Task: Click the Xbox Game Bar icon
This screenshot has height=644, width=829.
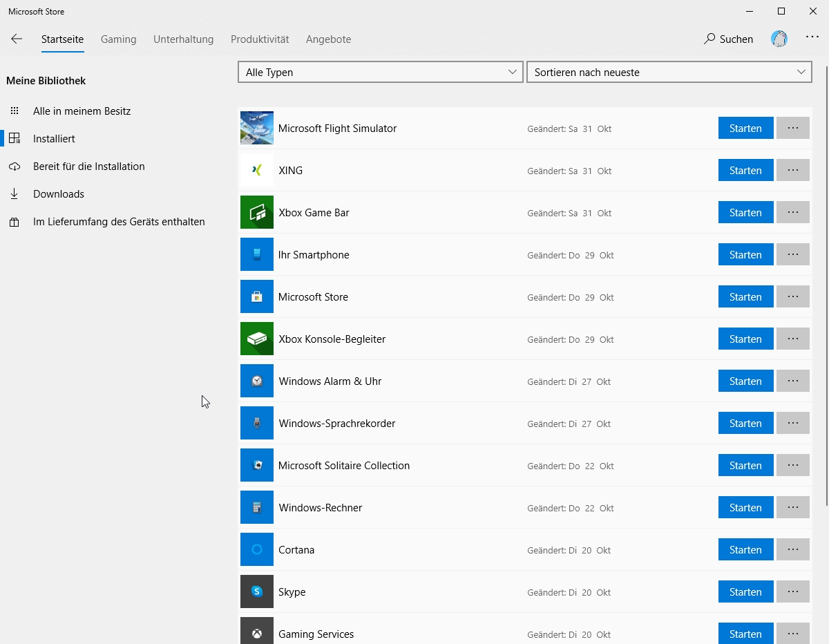Action: [x=257, y=213]
